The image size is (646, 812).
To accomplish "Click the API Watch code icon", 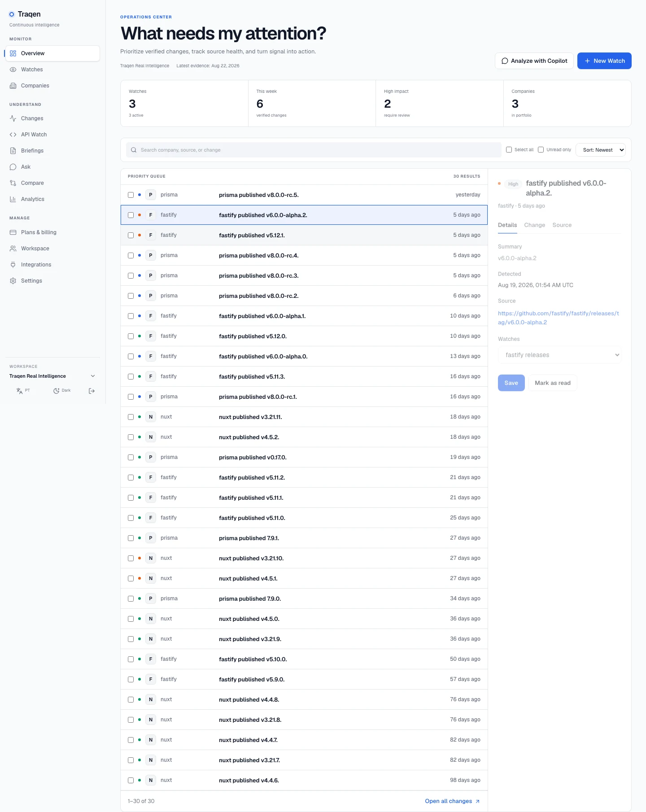I will (13, 135).
